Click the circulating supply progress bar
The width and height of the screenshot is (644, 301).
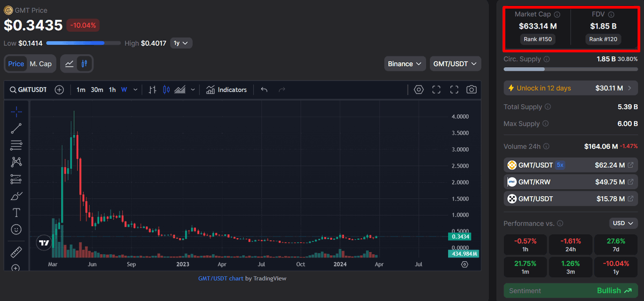(x=570, y=69)
